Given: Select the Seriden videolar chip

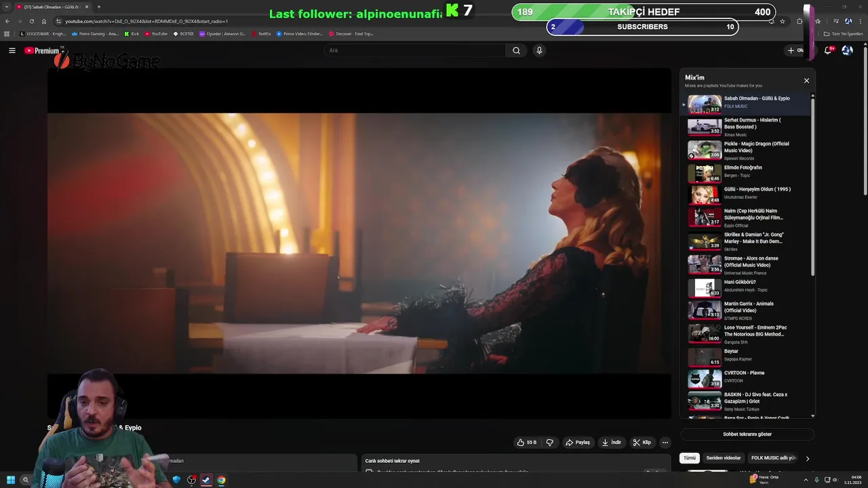Looking at the screenshot, I should click(x=724, y=458).
